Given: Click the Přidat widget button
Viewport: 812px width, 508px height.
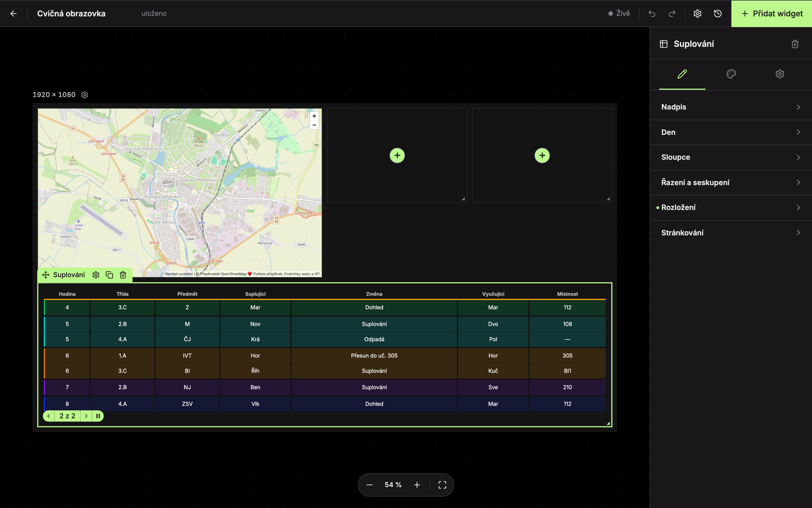Looking at the screenshot, I should (771, 14).
